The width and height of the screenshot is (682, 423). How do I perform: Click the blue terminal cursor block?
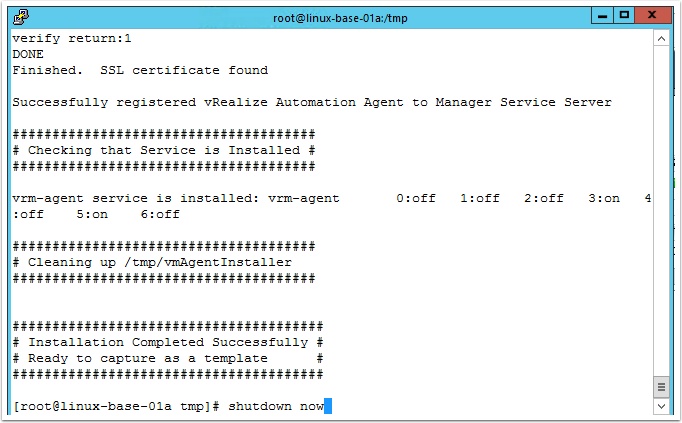click(x=327, y=406)
